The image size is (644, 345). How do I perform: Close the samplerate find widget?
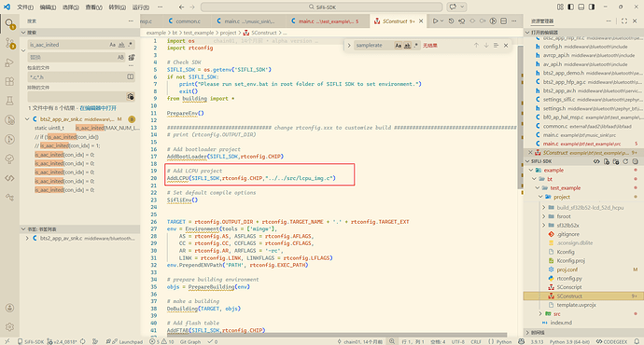[506, 46]
